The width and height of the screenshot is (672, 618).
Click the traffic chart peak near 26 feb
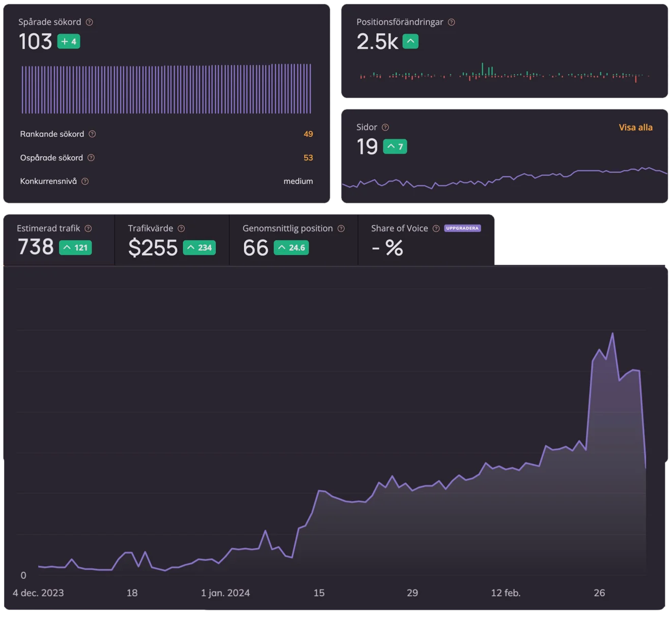click(612, 334)
